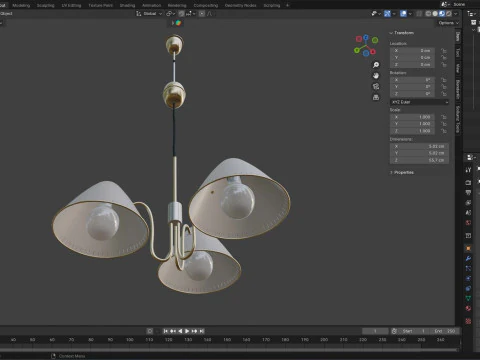This screenshot has width=480, height=360.
Task: Toggle use preview range clock icon
Action: tap(394, 331)
